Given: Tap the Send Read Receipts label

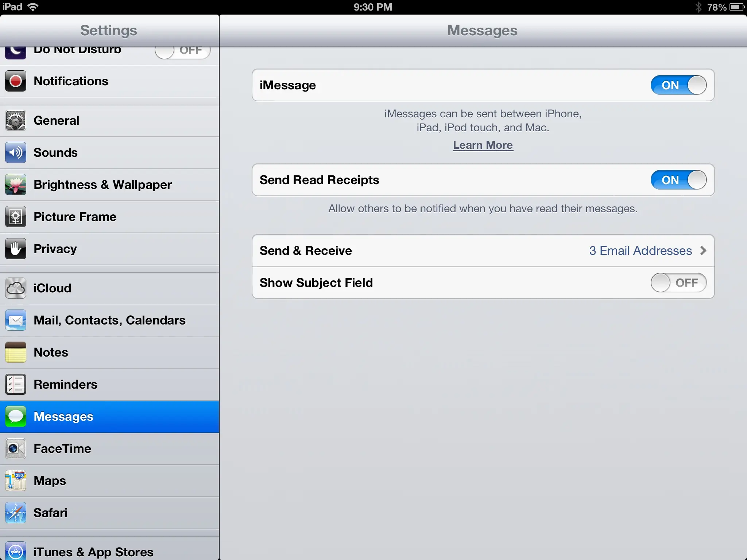Looking at the screenshot, I should point(320,180).
